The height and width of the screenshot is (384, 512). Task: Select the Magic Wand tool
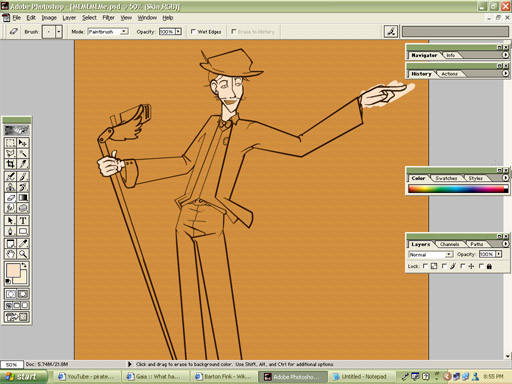(23, 153)
